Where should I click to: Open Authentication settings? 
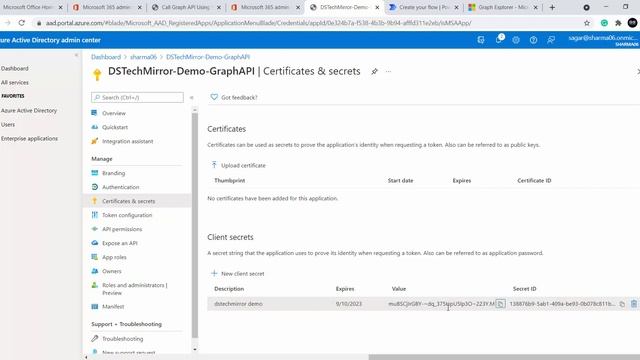tap(120, 187)
